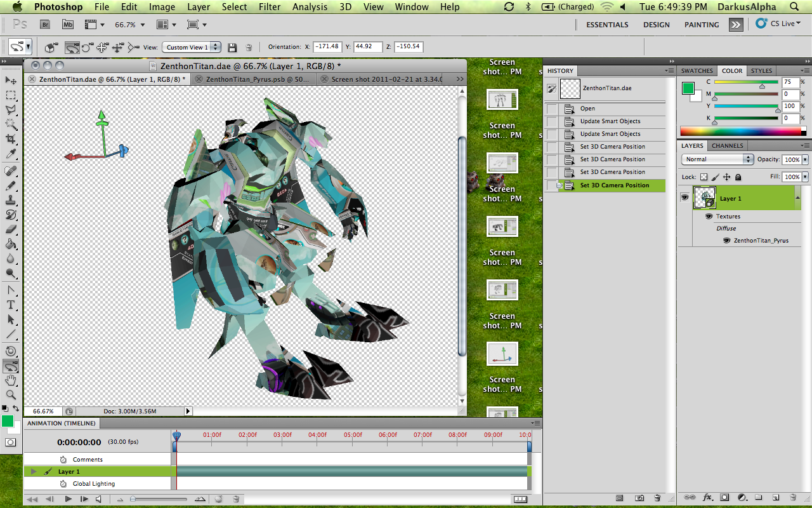Hide Layer 1 using its eye icon
The width and height of the screenshot is (812, 508).
[x=684, y=197]
